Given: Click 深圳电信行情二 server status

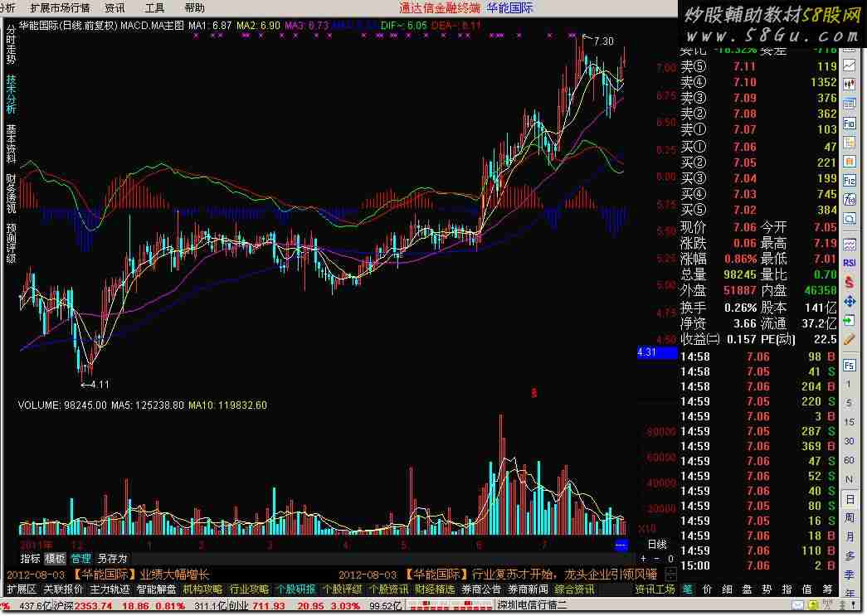Looking at the screenshot, I should coord(532,606).
